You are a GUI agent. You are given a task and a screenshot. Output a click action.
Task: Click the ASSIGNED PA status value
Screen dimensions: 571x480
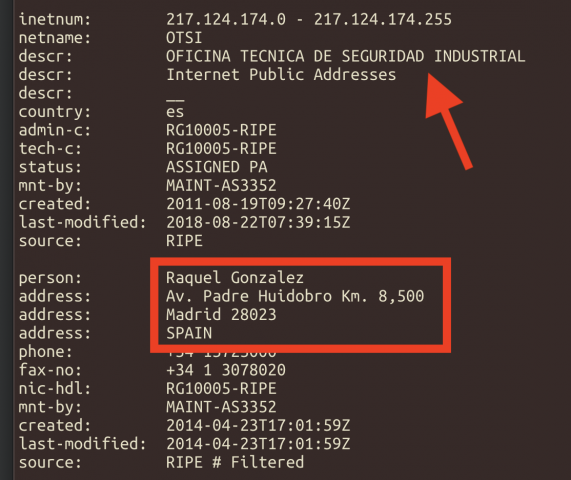217,167
